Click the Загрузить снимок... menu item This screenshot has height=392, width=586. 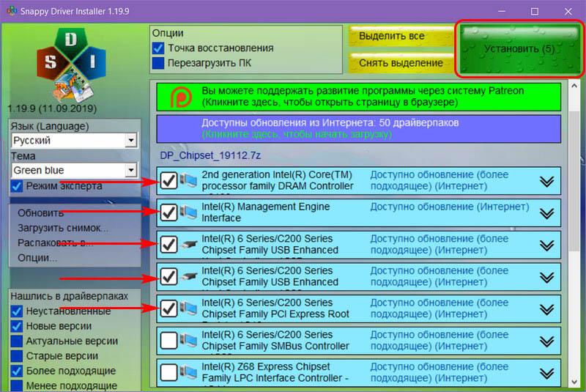click(x=63, y=228)
